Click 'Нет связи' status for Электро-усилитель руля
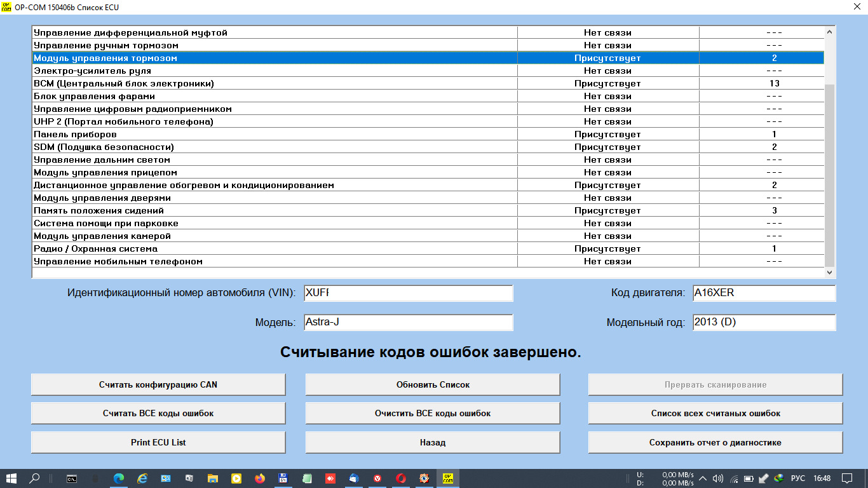This screenshot has height=488, width=868. (607, 71)
